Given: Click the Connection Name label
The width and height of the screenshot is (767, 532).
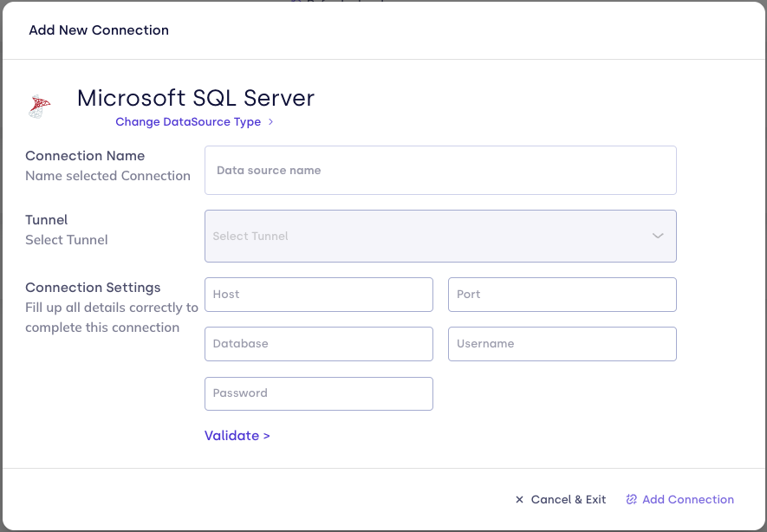Looking at the screenshot, I should (85, 156).
